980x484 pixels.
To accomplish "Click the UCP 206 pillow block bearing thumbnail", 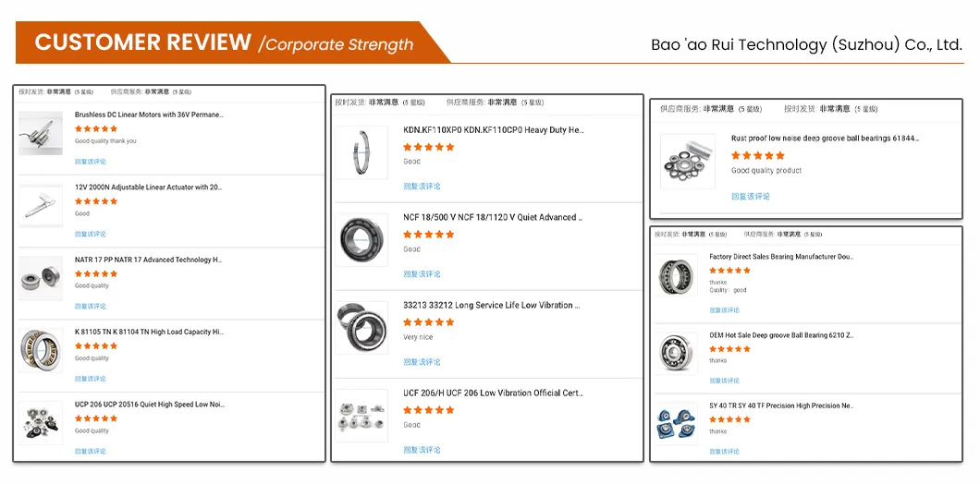I will [41, 423].
